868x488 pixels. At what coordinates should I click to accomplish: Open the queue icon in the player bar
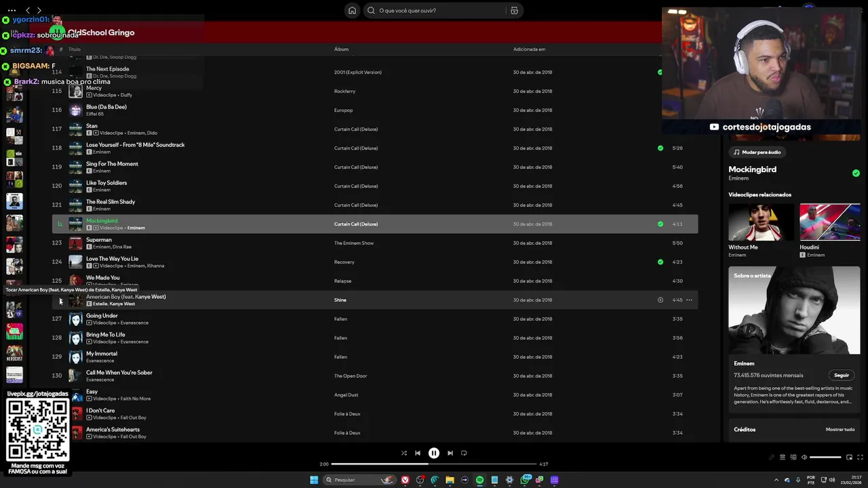click(x=782, y=457)
